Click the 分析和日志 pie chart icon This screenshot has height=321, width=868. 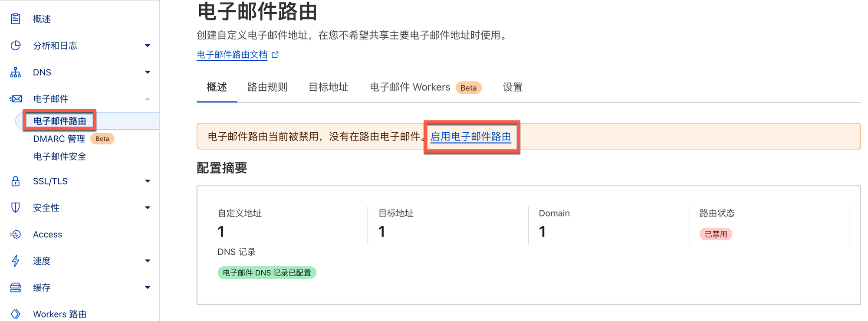pyautogui.click(x=16, y=46)
